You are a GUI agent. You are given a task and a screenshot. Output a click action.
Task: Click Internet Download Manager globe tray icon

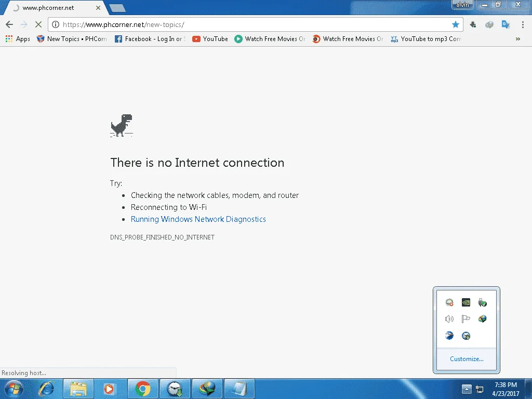(x=482, y=318)
